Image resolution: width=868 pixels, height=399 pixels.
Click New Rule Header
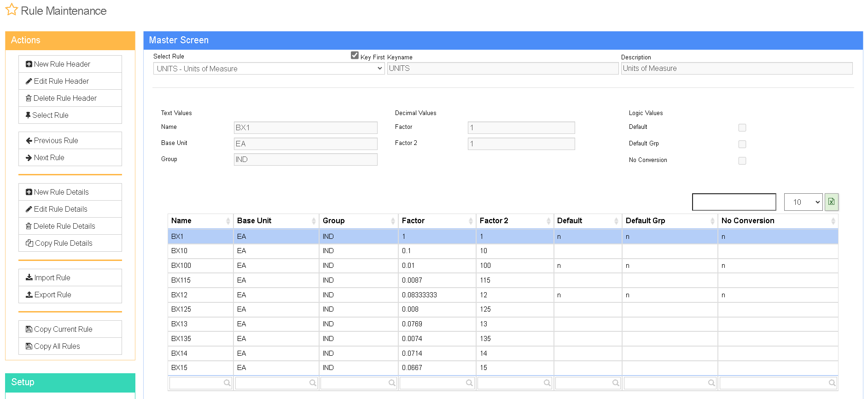coord(70,64)
